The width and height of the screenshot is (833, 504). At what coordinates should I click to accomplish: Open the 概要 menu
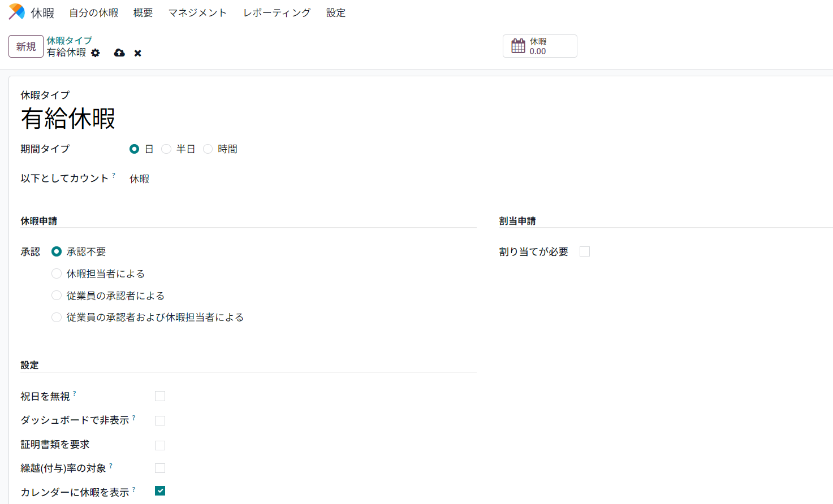coord(143,12)
